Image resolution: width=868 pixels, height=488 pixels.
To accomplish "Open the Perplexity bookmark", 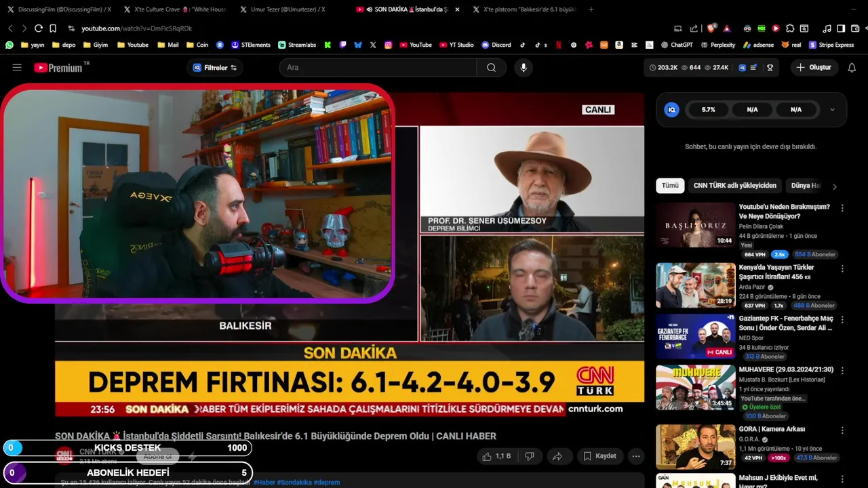I will pos(717,45).
